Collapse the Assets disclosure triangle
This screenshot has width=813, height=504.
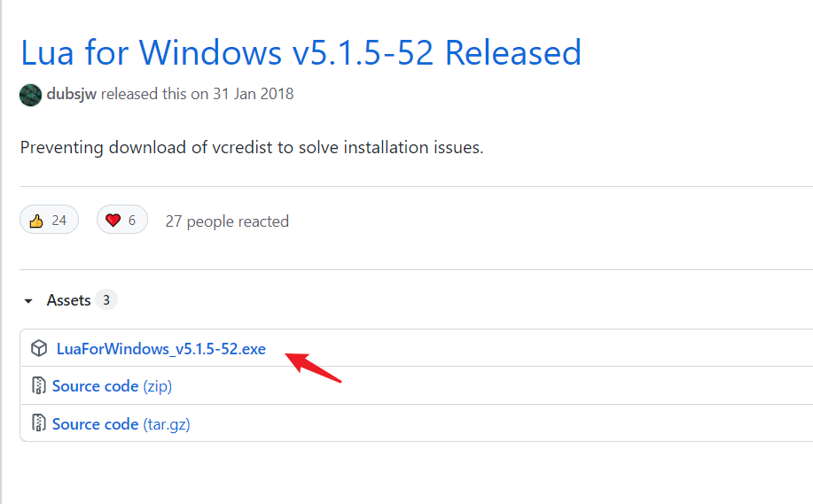coord(28,301)
